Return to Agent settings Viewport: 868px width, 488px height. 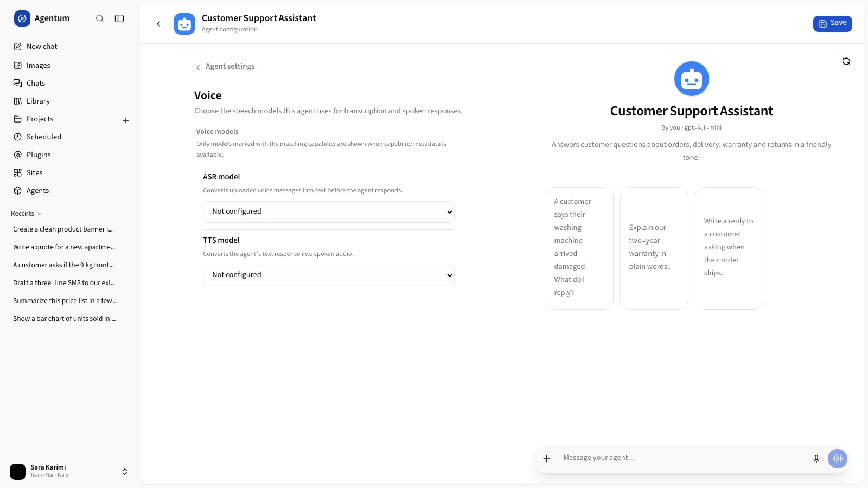225,67
